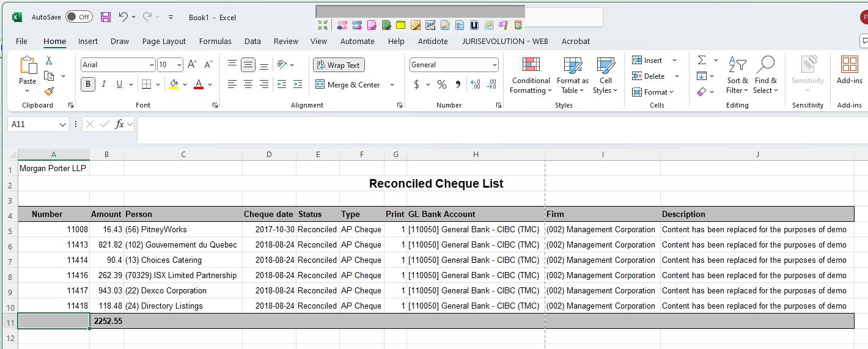Open Conditional Formatting

(x=531, y=76)
